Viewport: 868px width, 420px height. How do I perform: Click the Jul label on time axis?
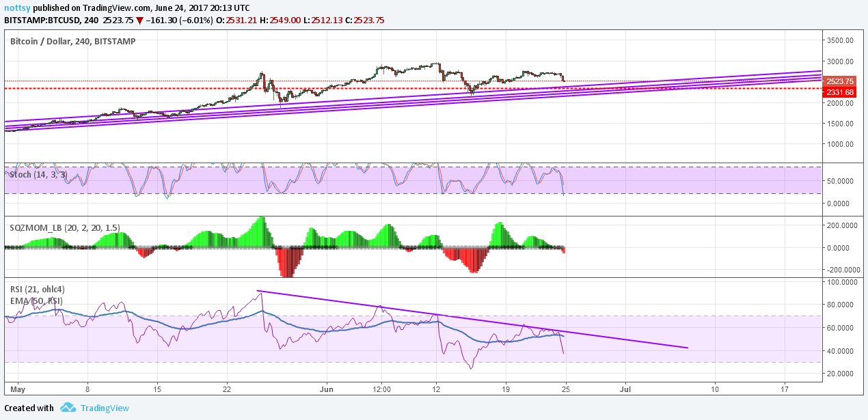[624, 389]
